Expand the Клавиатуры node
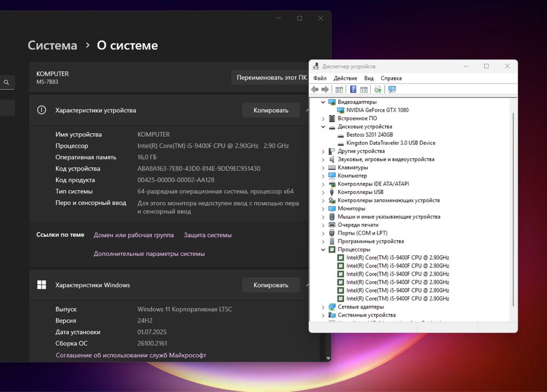This screenshot has height=392, width=547. (x=323, y=168)
